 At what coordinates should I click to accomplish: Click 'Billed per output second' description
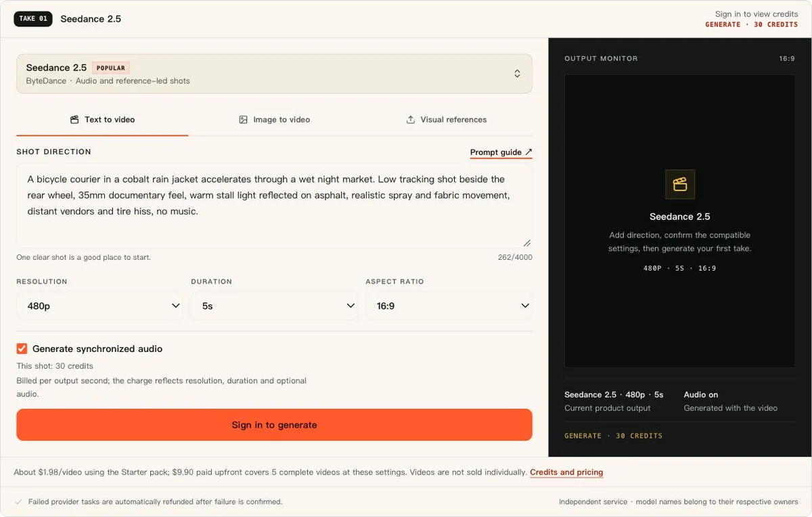point(162,387)
